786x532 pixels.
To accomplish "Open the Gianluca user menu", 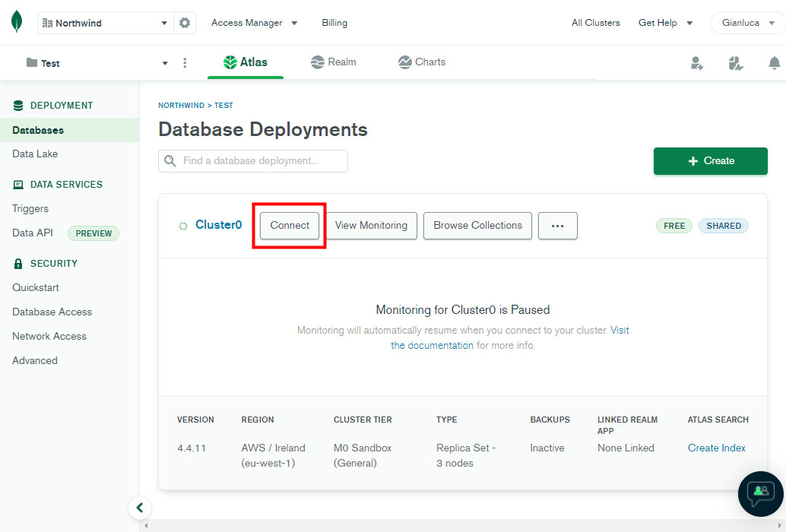I will [749, 23].
